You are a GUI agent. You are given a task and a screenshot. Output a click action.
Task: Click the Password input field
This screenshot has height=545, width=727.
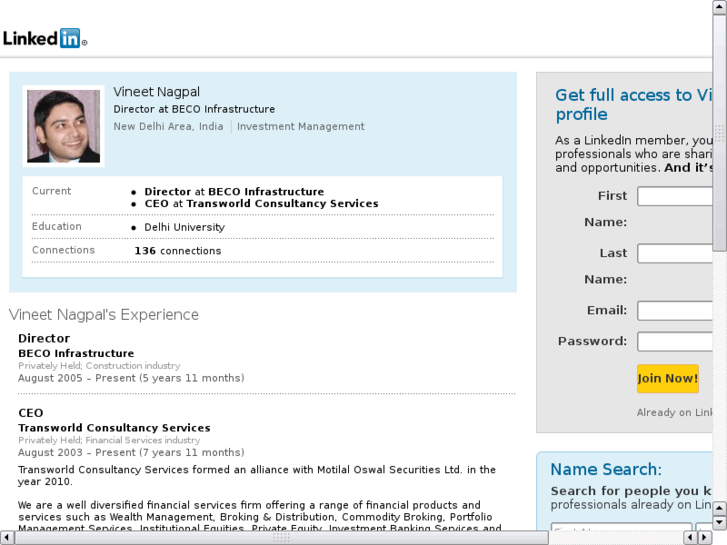[675, 341]
